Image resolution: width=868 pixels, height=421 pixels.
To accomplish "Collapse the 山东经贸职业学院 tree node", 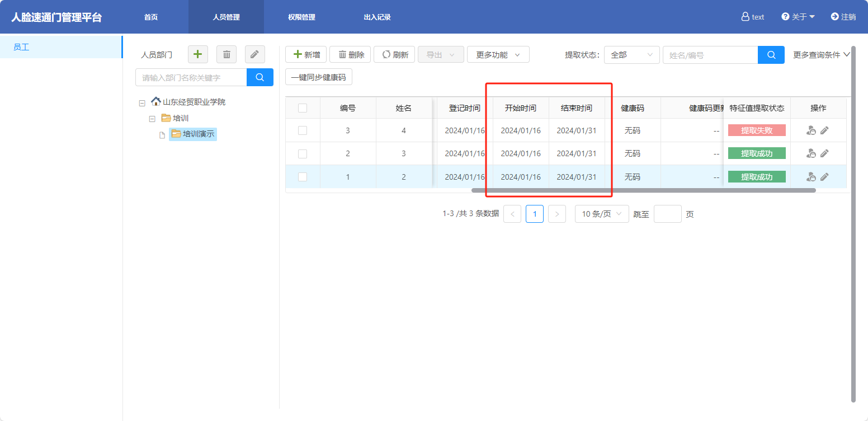I will [x=142, y=103].
